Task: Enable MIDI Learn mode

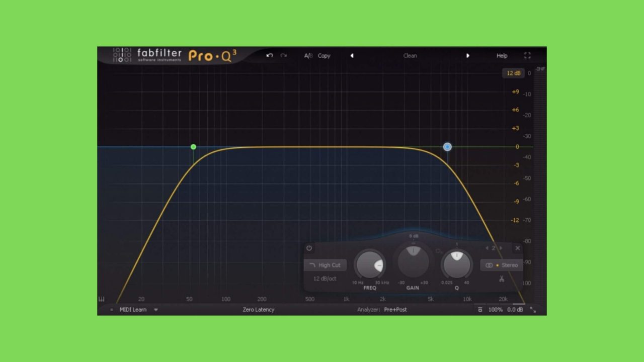Action: click(132, 310)
